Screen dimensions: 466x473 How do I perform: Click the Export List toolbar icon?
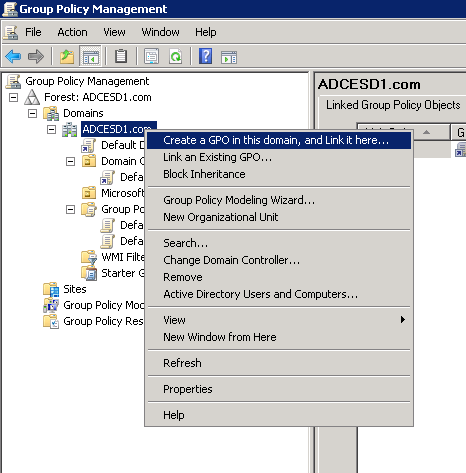click(x=151, y=56)
